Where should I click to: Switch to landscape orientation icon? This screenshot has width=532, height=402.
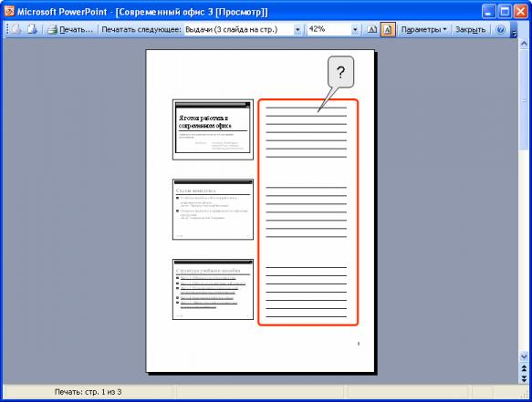coord(372,30)
